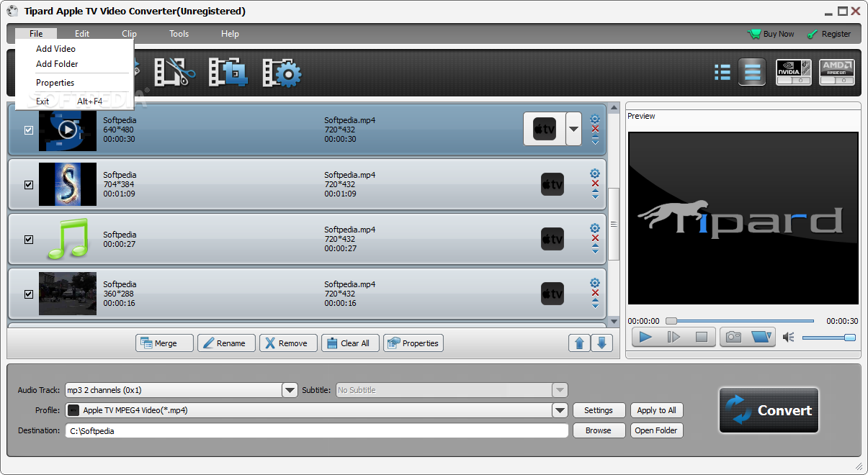Image resolution: width=868 pixels, height=475 pixels.
Task: Open the snapshot folder dropdown next to camera
Action: [x=761, y=337]
